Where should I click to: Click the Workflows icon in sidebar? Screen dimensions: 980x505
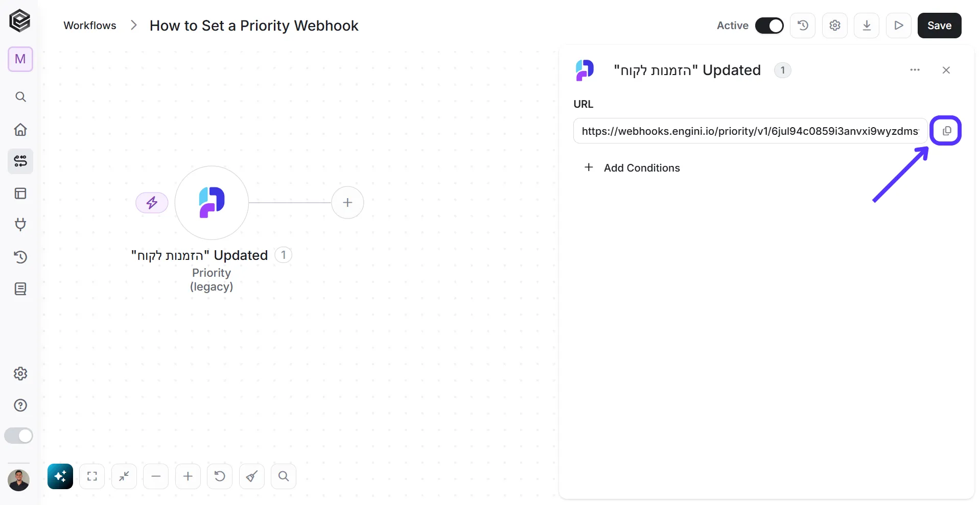point(20,161)
